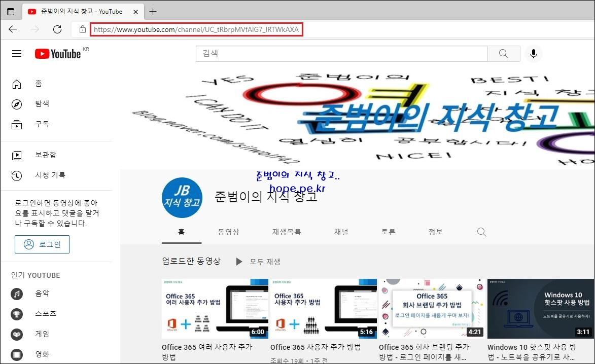Click 모두 재생 play all
The height and width of the screenshot is (364, 595).
coord(258,262)
